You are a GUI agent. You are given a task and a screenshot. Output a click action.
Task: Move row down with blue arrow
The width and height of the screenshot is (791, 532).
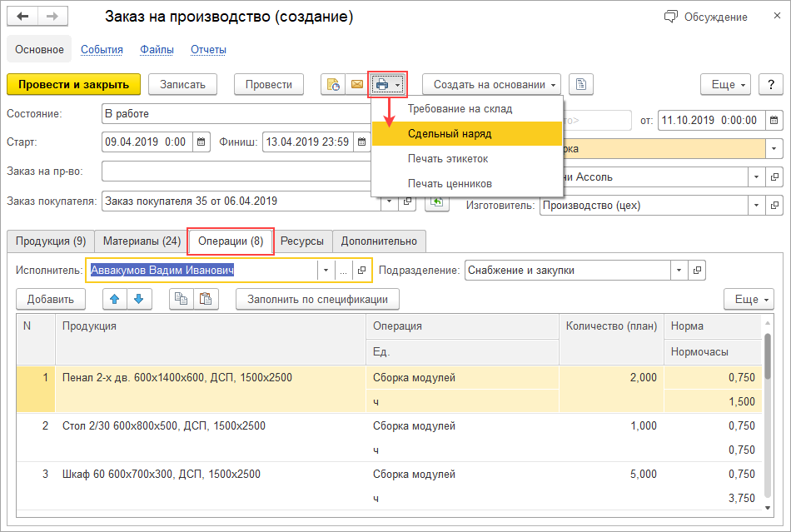click(x=139, y=299)
